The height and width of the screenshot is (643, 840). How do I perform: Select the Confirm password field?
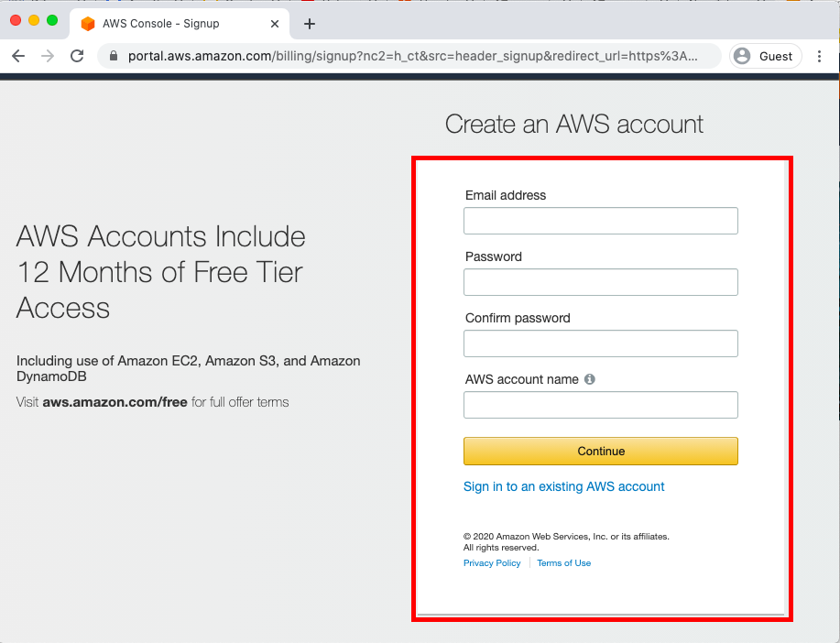(600, 343)
